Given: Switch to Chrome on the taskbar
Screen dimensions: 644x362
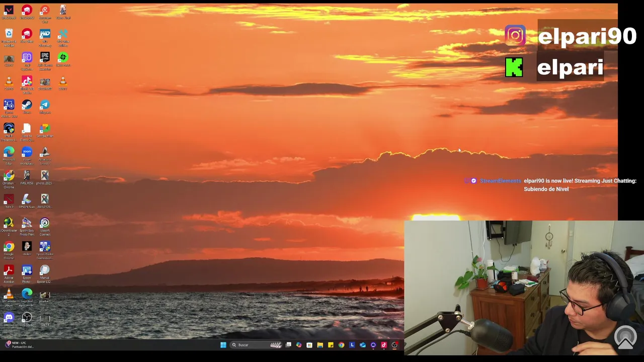Looking at the screenshot, I should (x=341, y=345).
